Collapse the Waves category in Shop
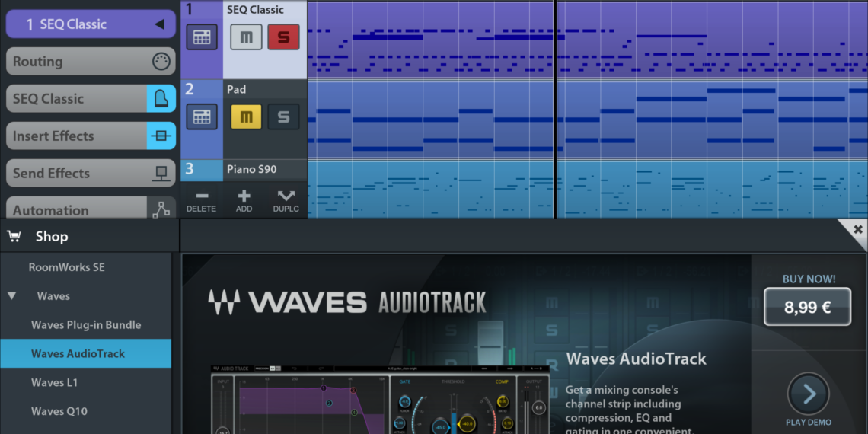The width and height of the screenshot is (868, 434). (x=12, y=296)
